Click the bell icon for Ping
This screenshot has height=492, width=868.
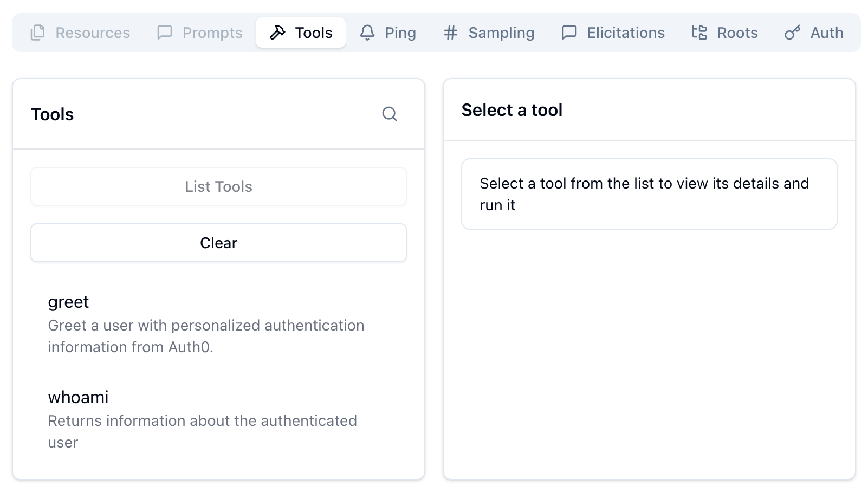367,33
